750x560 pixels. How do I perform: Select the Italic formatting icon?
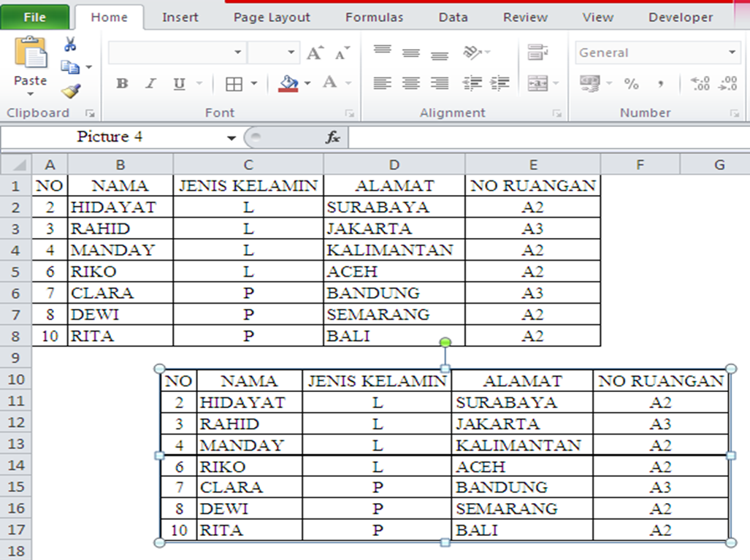[150, 83]
